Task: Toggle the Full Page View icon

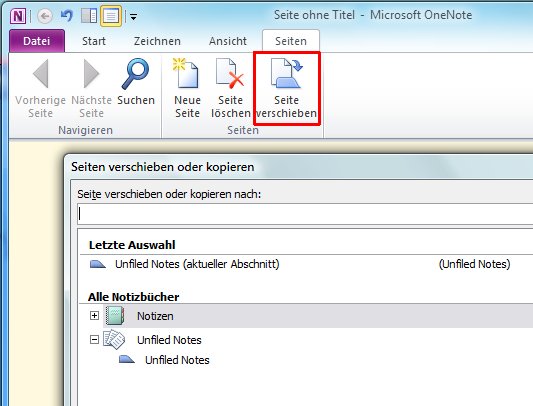Action: click(x=111, y=16)
